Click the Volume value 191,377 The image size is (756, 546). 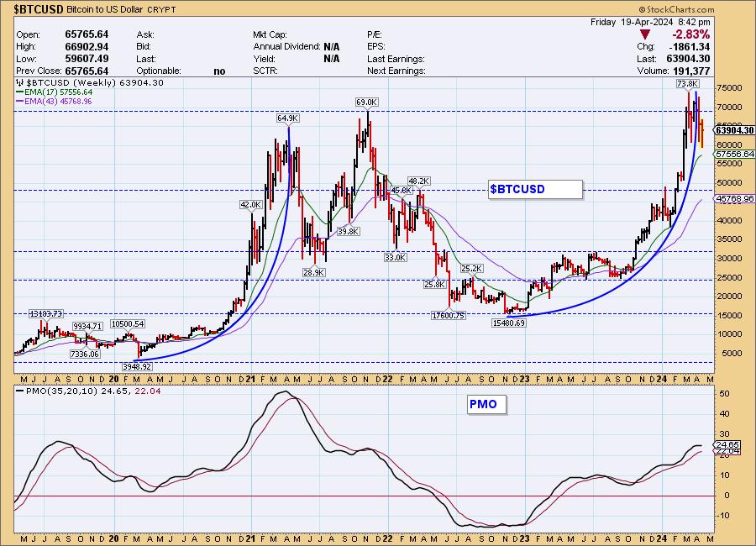point(692,71)
